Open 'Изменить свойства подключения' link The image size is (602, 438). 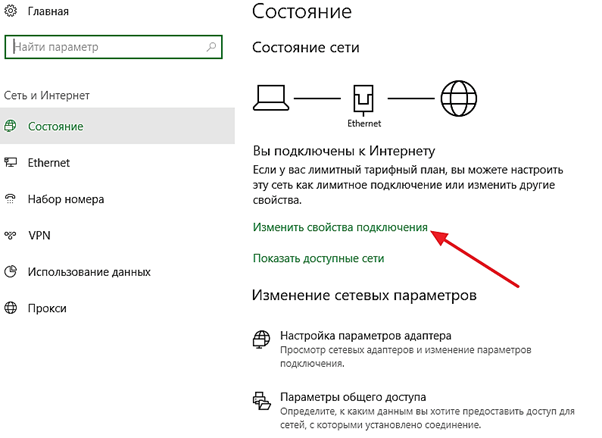pyautogui.click(x=340, y=228)
